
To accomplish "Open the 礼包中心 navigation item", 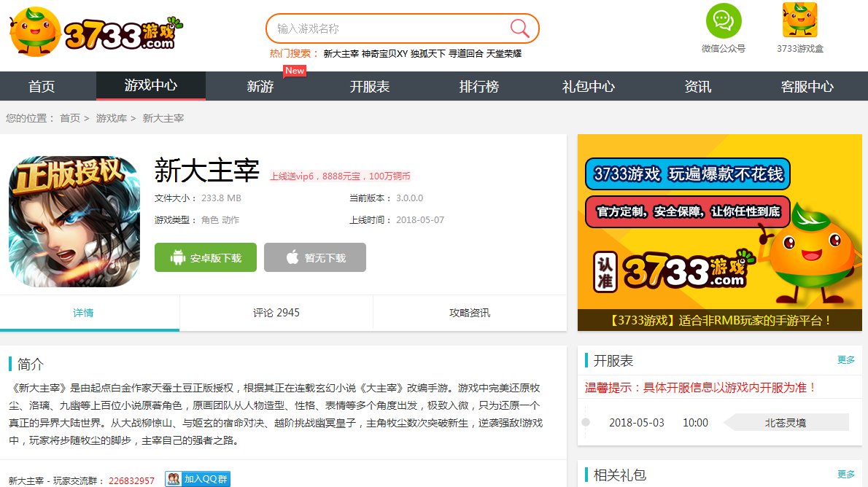I will point(589,86).
